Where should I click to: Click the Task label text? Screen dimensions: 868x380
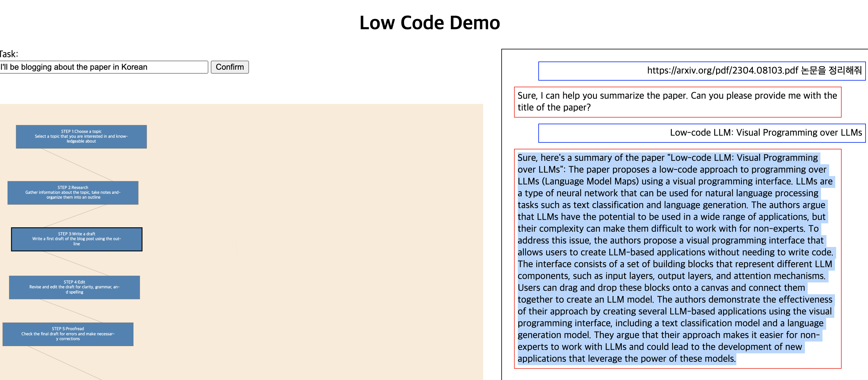9,54
